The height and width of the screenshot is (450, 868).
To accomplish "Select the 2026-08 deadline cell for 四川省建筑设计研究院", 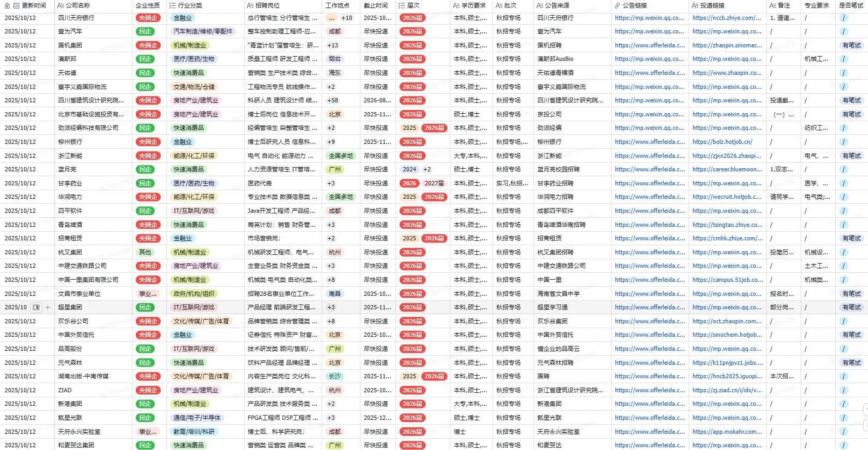I will tap(378, 100).
